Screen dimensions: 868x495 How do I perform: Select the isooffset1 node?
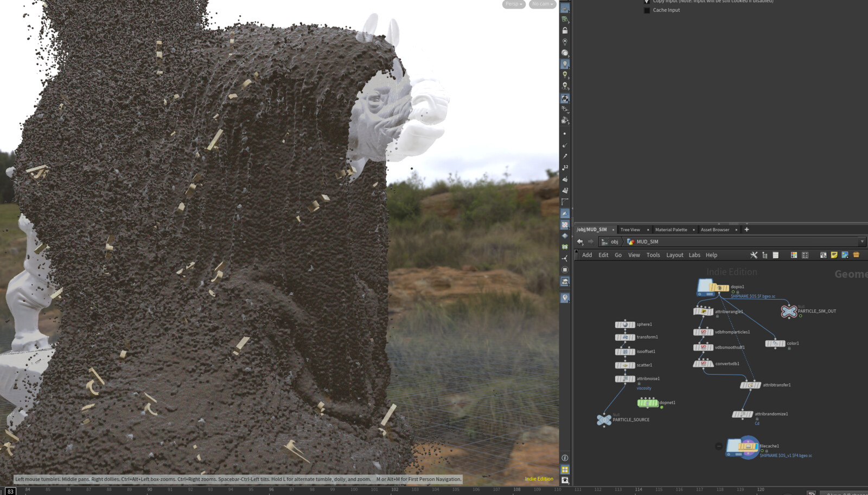click(x=625, y=352)
